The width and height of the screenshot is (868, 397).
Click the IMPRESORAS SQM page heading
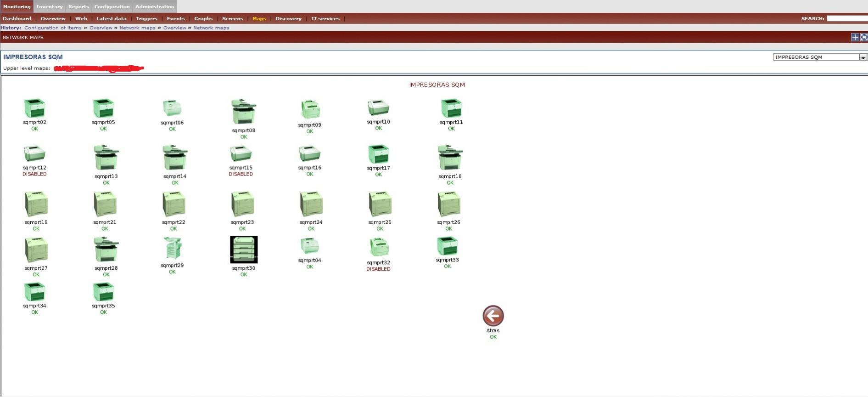(33, 57)
